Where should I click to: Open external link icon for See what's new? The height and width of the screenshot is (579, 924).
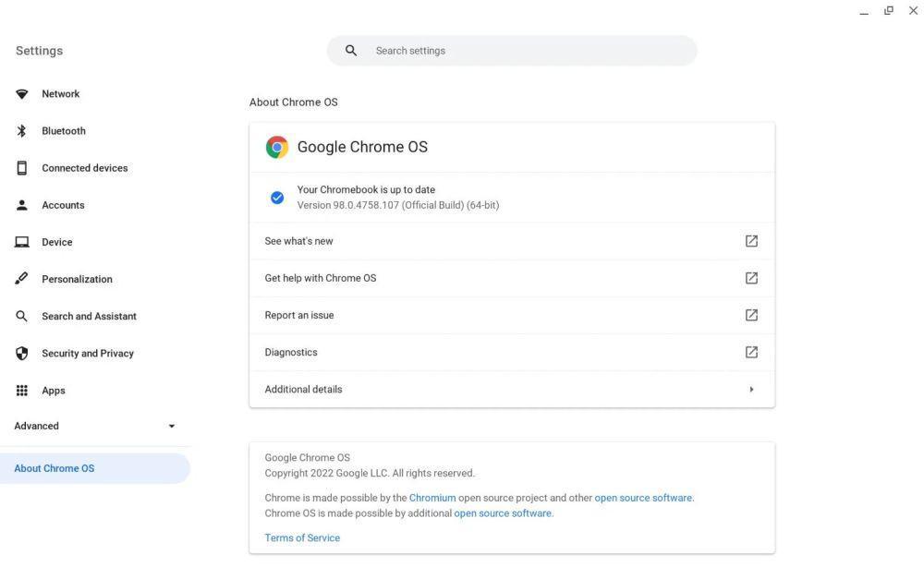click(751, 241)
